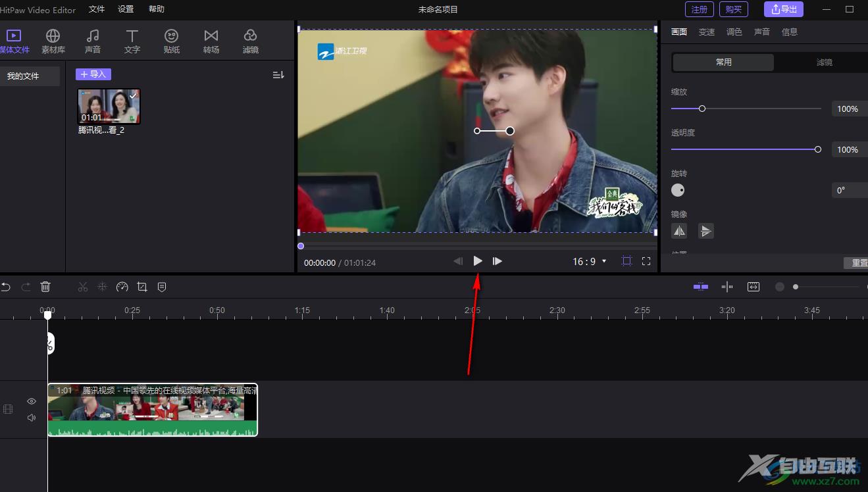Image resolution: width=868 pixels, height=492 pixels.
Task: Open the 媒体文件 media files panel
Action: [x=14, y=41]
